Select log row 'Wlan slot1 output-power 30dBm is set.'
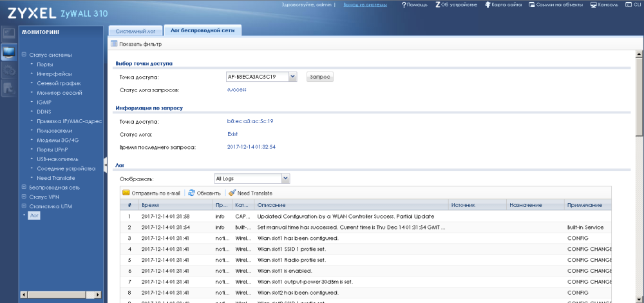The height and width of the screenshot is (303, 644). coord(366,282)
